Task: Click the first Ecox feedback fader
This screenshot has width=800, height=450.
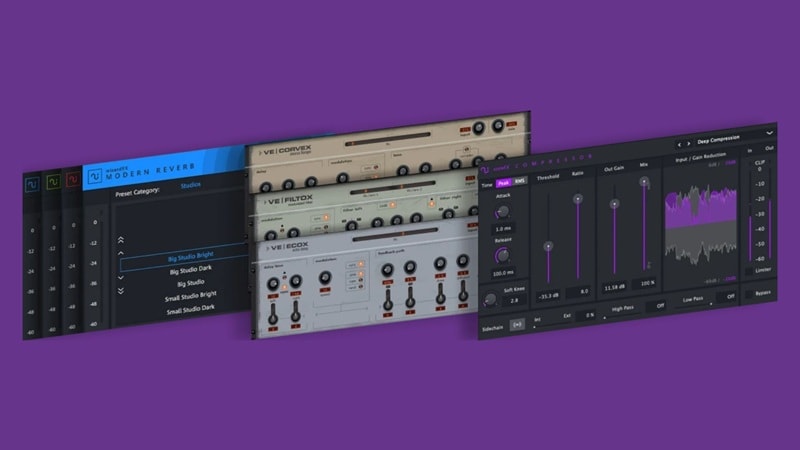Action: tap(388, 304)
